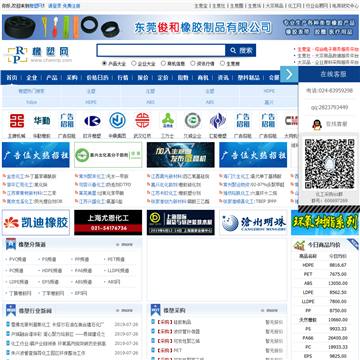Open the 指数 nav tab
The width and height of the screenshot is (360, 360).
click(x=183, y=78)
